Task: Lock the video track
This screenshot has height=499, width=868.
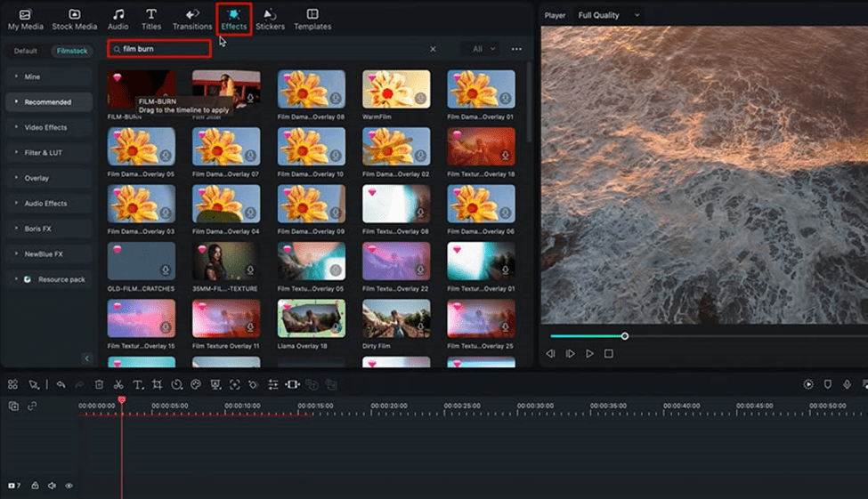Action: pyautogui.click(x=35, y=485)
